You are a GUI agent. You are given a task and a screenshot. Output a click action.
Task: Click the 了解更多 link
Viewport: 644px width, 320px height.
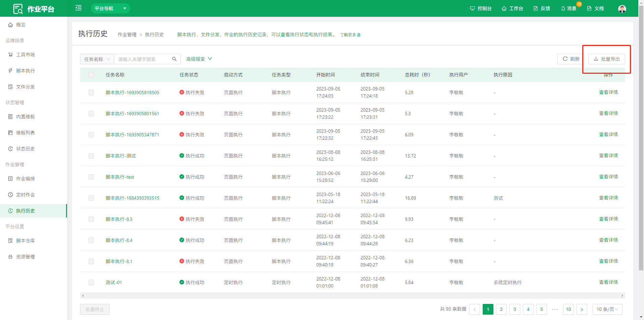tap(350, 35)
